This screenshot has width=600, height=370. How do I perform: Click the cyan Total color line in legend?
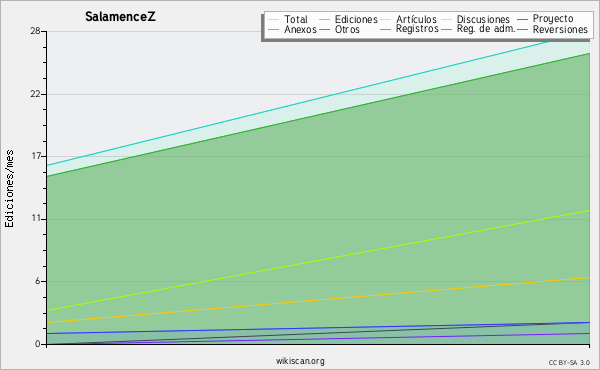(274, 20)
